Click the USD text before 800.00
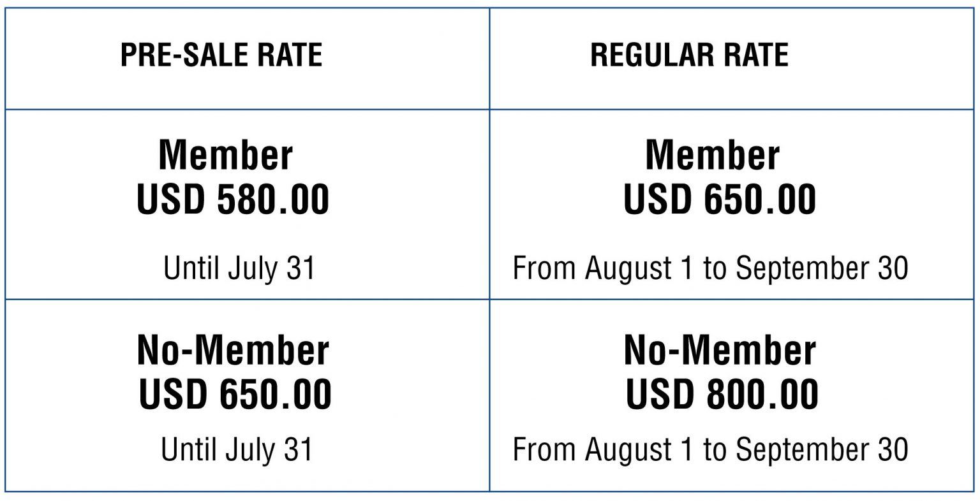 [x=659, y=394]
